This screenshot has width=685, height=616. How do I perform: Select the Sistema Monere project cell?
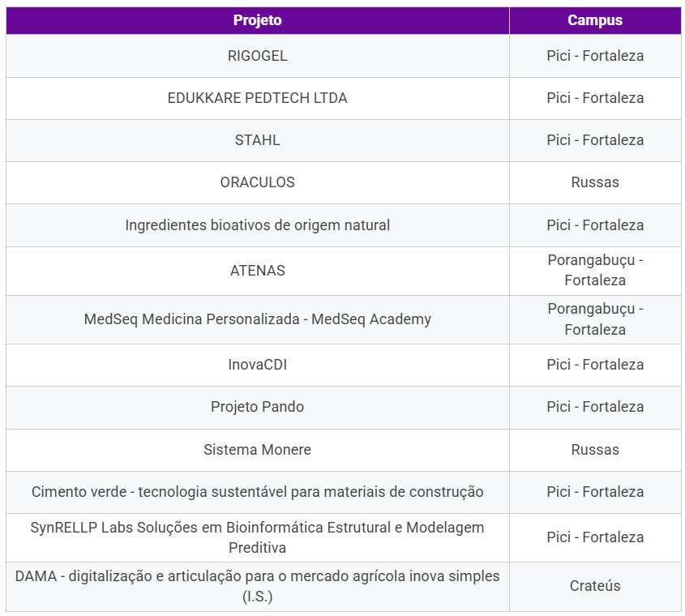257,449
